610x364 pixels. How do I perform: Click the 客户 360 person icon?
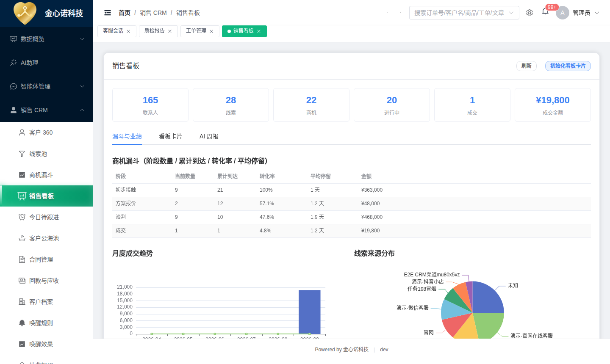click(22, 132)
